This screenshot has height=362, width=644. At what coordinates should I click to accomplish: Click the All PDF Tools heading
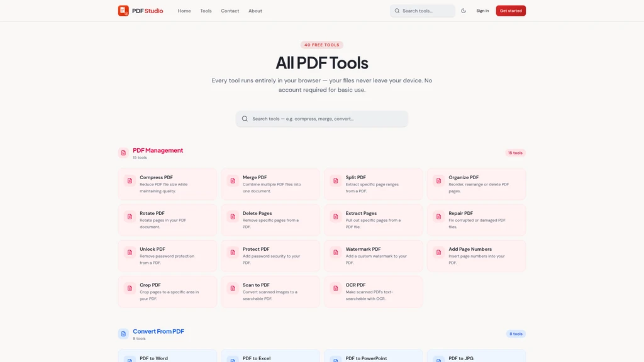tap(321, 63)
